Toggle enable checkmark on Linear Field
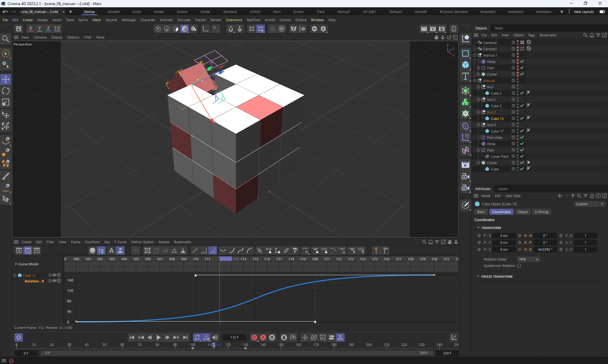The image size is (608, 364). pos(522,156)
